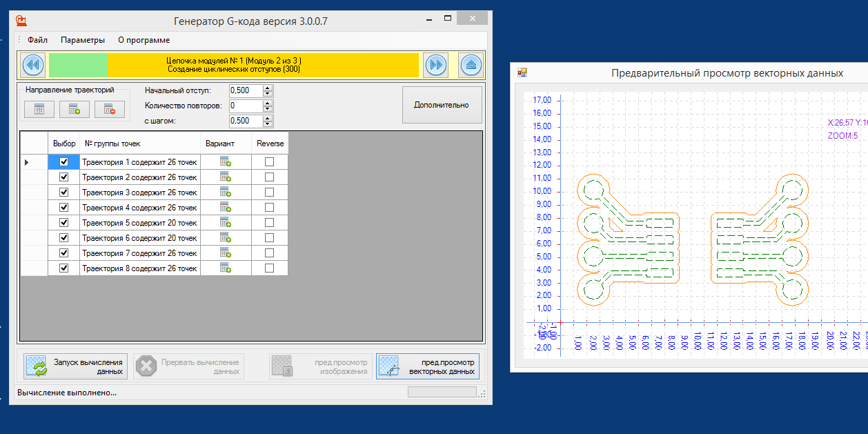
Task: Click the Вариант icon for Траектория 8
Action: tap(226, 268)
